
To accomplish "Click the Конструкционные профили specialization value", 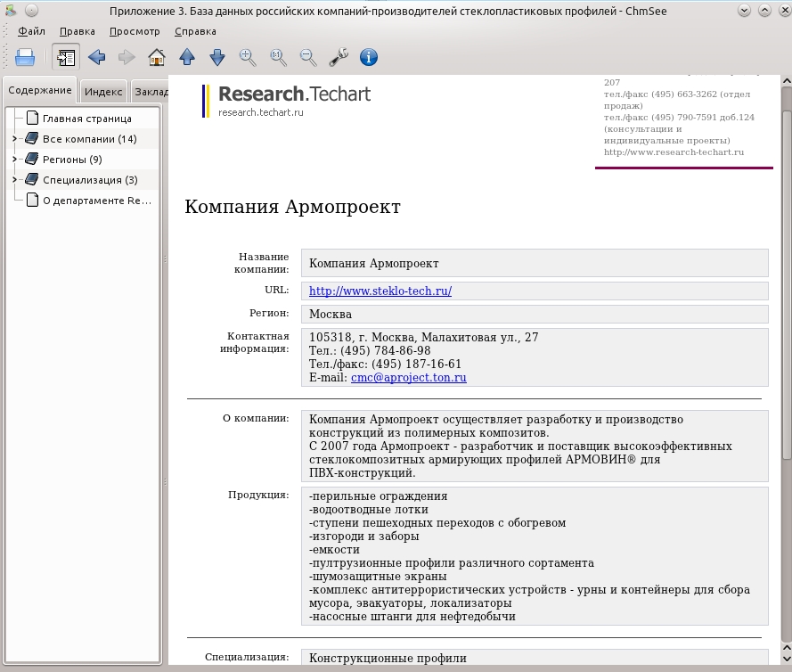I will click(388, 658).
